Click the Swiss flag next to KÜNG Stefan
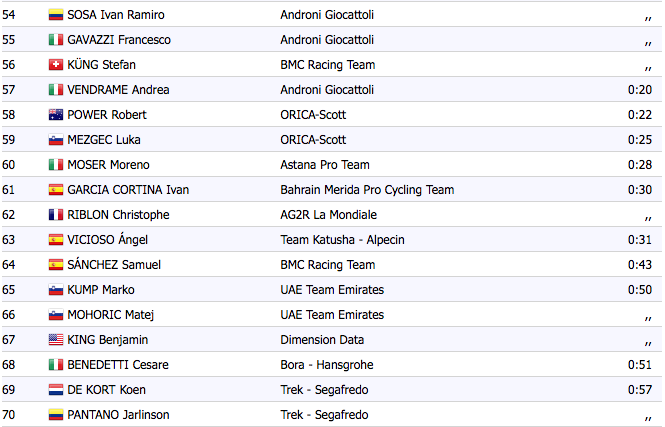 56,65
